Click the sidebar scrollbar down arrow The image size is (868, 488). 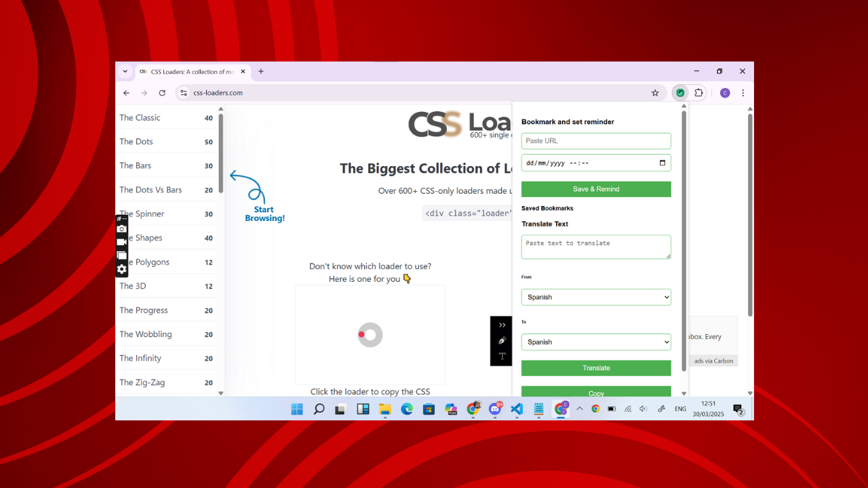(220, 393)
